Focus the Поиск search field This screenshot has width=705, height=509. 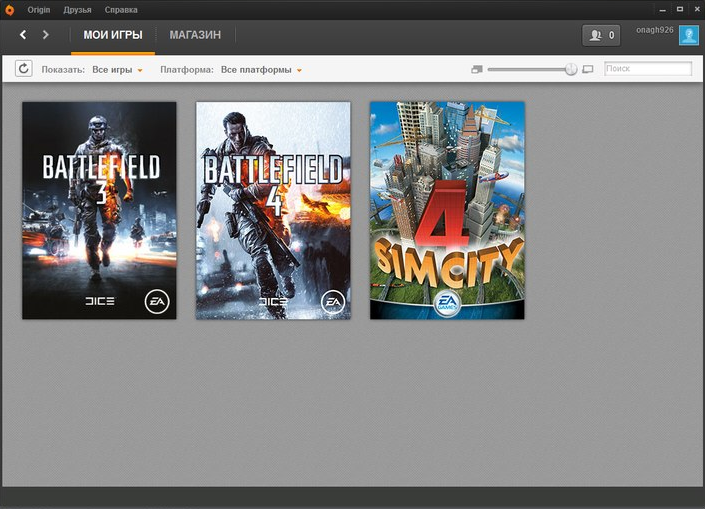(648, 69)
